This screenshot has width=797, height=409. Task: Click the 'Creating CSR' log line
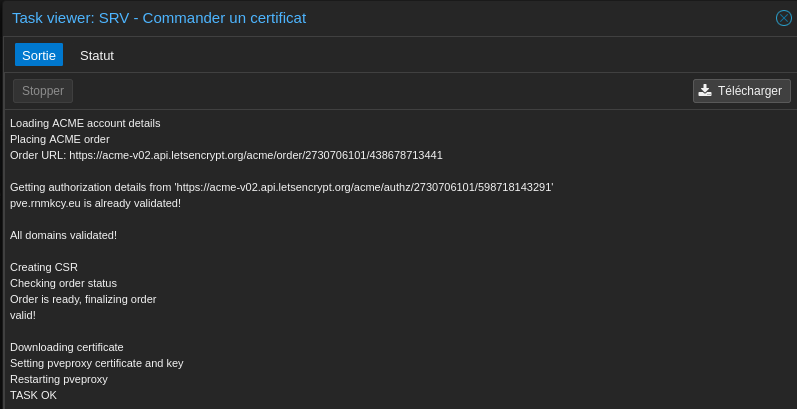(44, 267)
